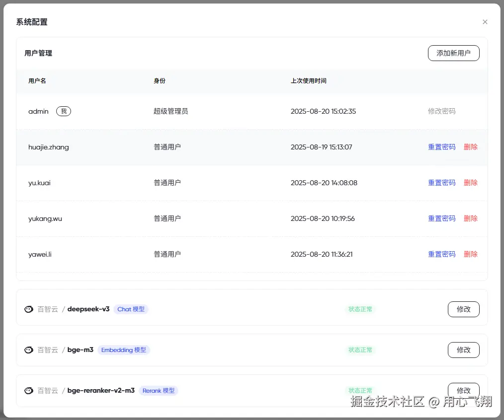Click the 用户管理 section title

pos(38,53)
